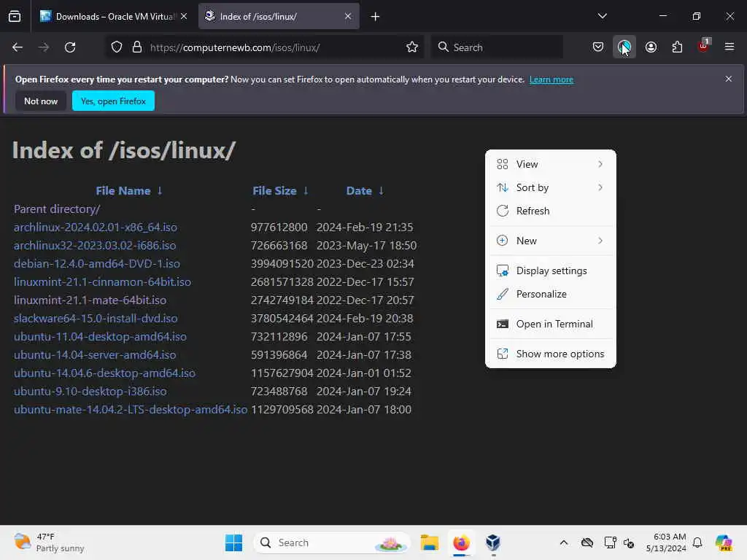The width and height of the screenshot is (747, 560).
Task: Reload the current page
Action: 70,47
